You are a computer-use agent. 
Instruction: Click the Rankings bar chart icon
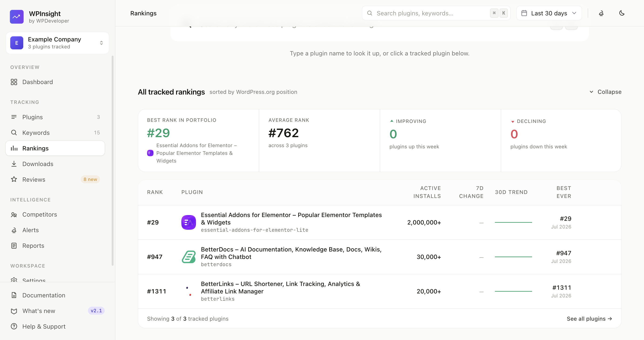point(14,148)
